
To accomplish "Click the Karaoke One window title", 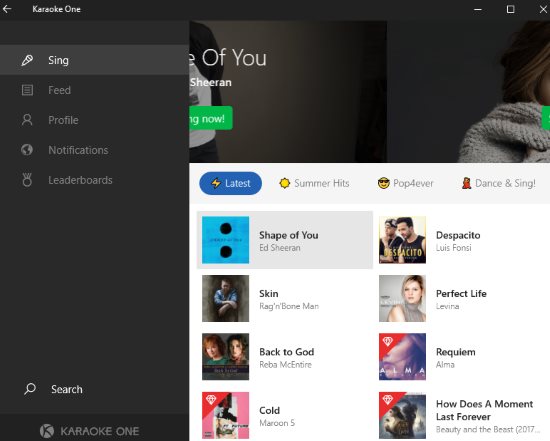I will point(56,9).
